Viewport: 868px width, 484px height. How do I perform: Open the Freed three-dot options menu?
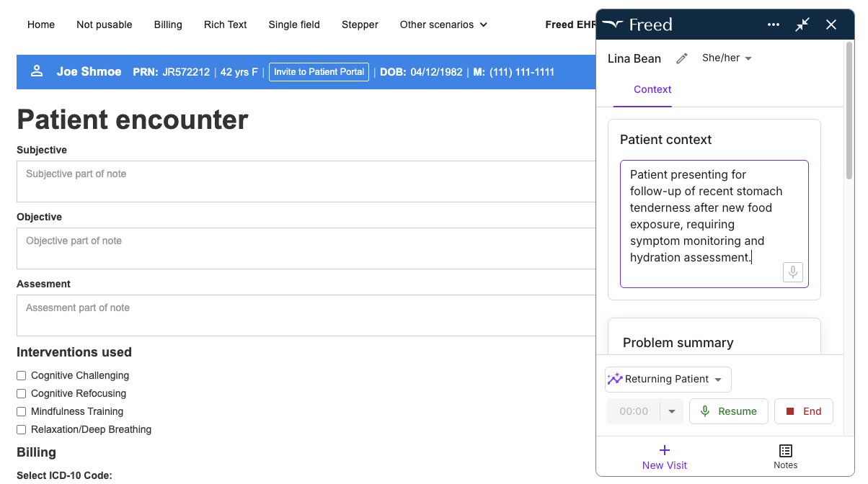pyautogui.click(x=773, y=24)
